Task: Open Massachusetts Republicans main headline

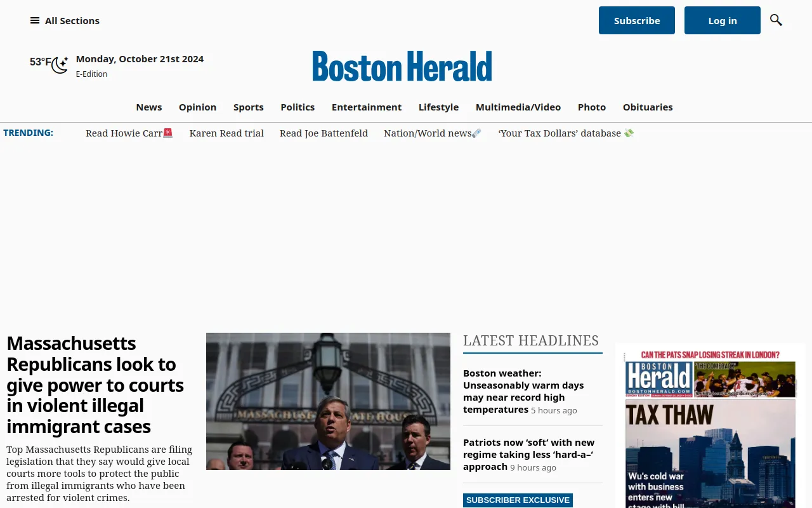Action: point(95,385)
